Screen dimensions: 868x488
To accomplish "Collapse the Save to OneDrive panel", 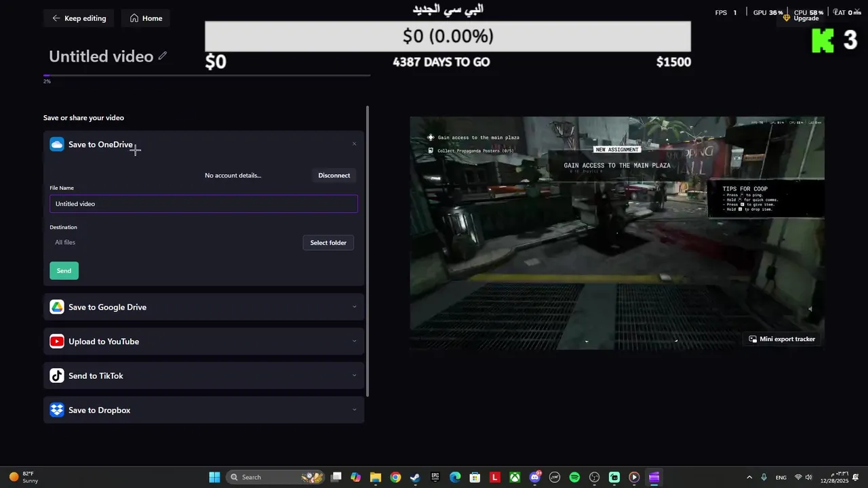I will [x=354, y=144].
